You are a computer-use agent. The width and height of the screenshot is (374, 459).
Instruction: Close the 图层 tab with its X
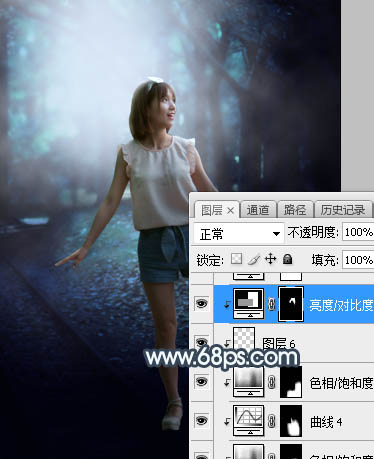(x=230, y=211)
